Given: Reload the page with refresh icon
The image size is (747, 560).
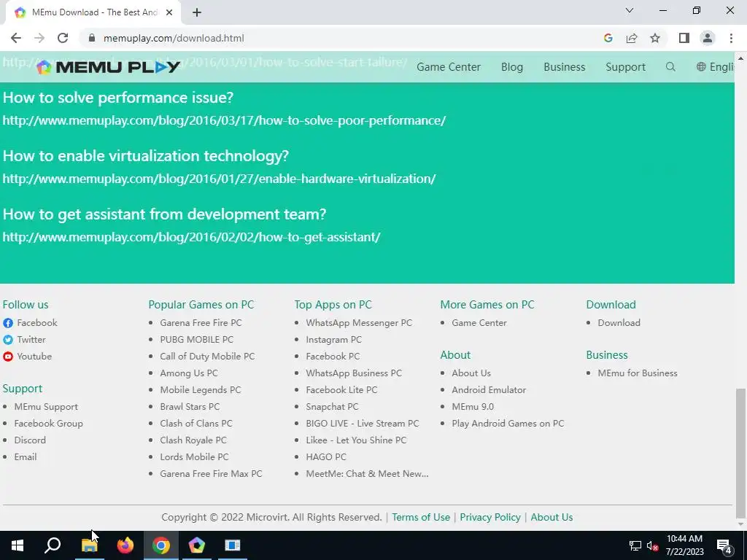Looking at the screenshot, I should point(63,38).
